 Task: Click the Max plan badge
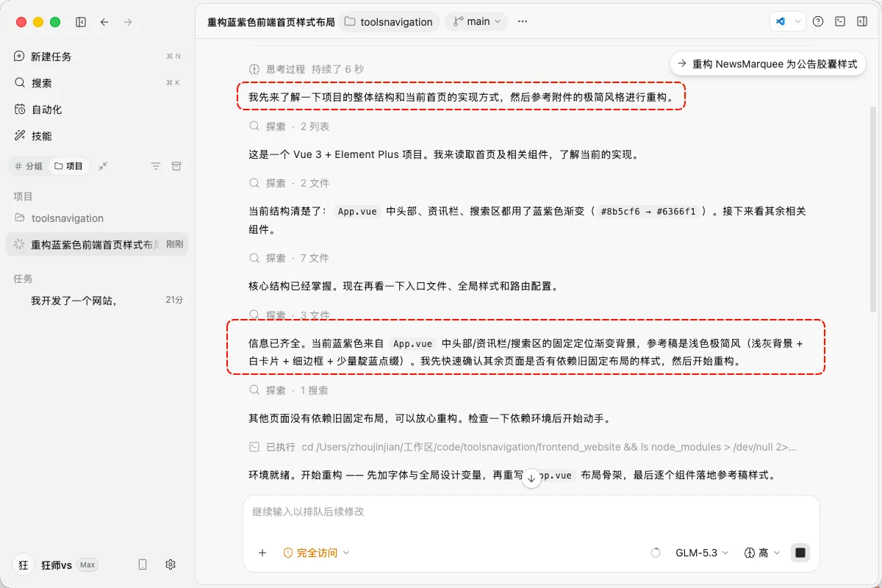87,565
